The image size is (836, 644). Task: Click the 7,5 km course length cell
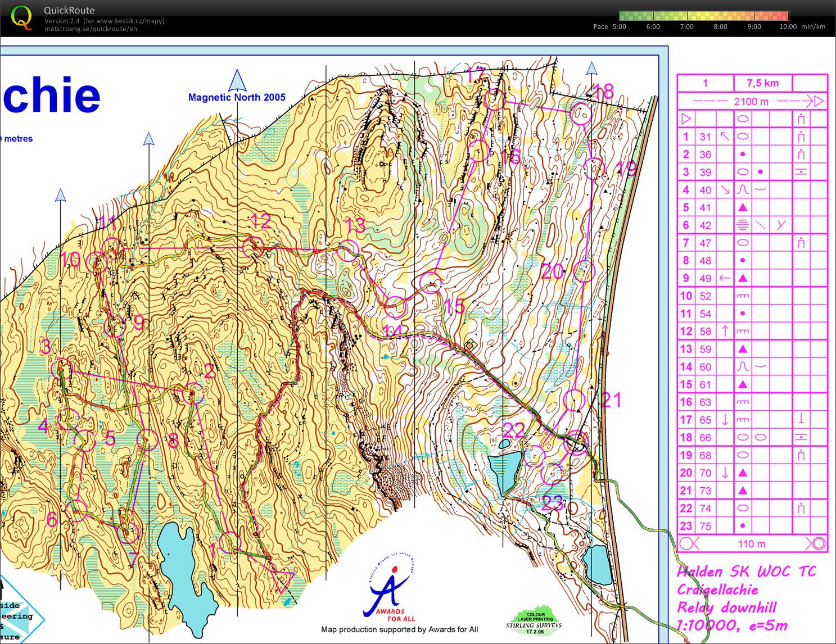(x=763, y=83)
